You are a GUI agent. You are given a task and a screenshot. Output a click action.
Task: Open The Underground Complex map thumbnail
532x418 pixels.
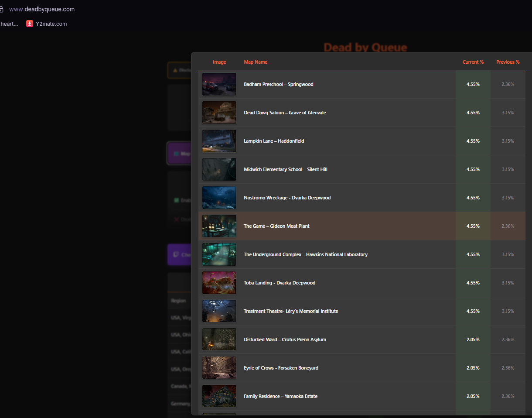click(219, 254)
